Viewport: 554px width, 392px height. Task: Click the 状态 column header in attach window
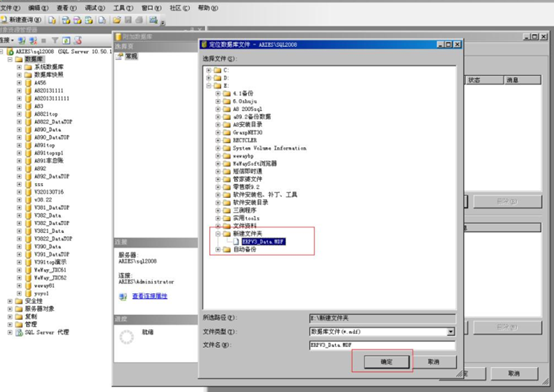484,80
